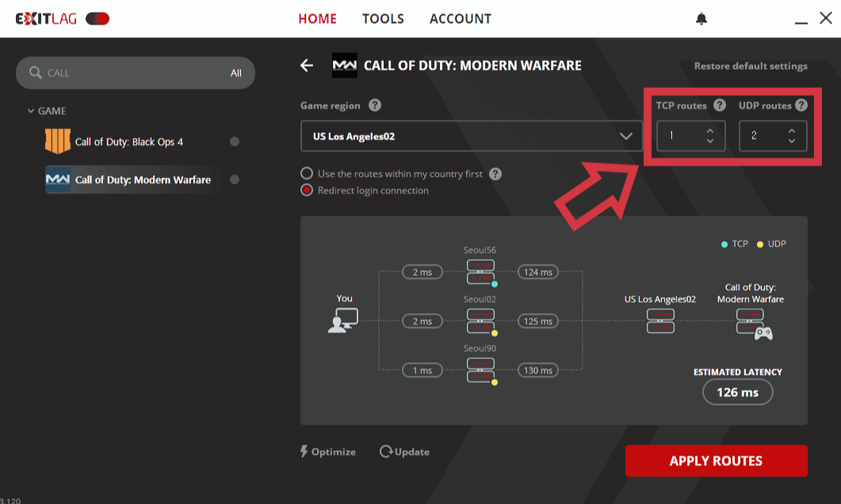Click the Update button

(404, 452)
